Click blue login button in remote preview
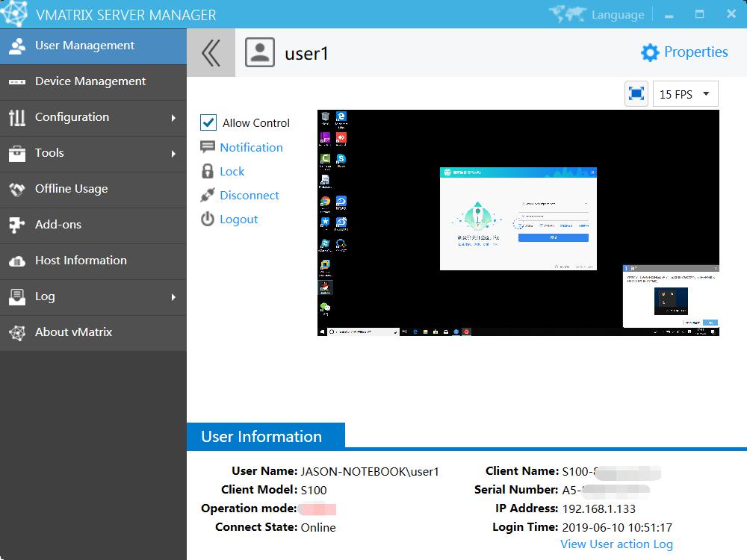Screen dimensions: 747x560 pyautogui.click(x=553, y=237)
